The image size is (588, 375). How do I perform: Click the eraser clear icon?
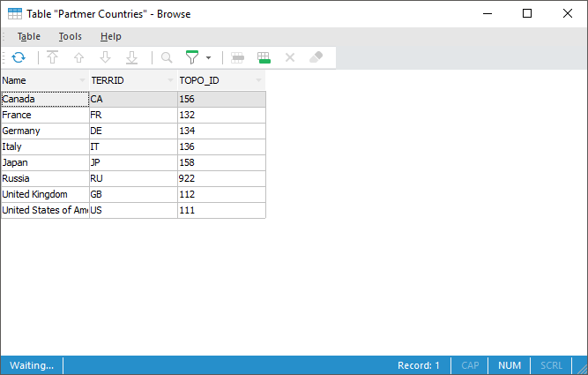tap(316, 57)
